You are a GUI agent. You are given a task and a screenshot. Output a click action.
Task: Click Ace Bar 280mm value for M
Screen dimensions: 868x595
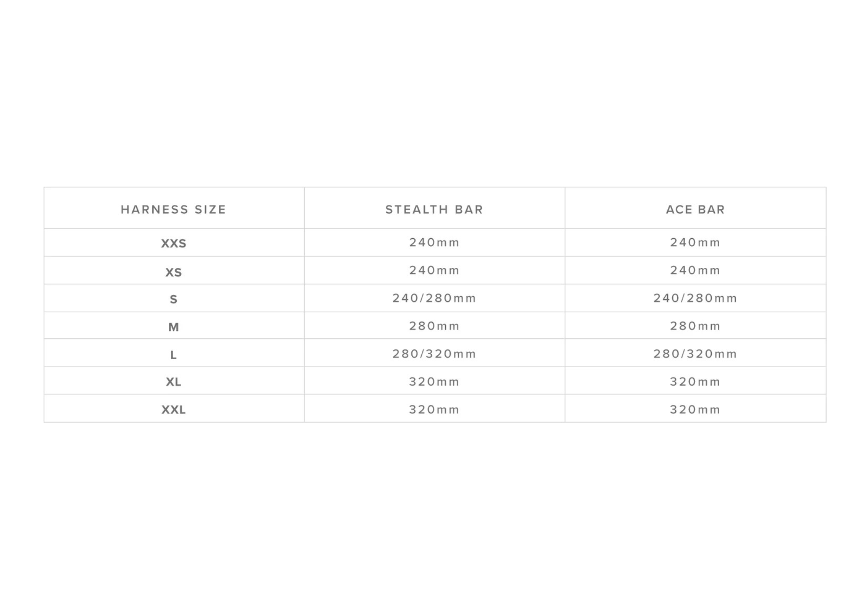(x=695, y=326)
